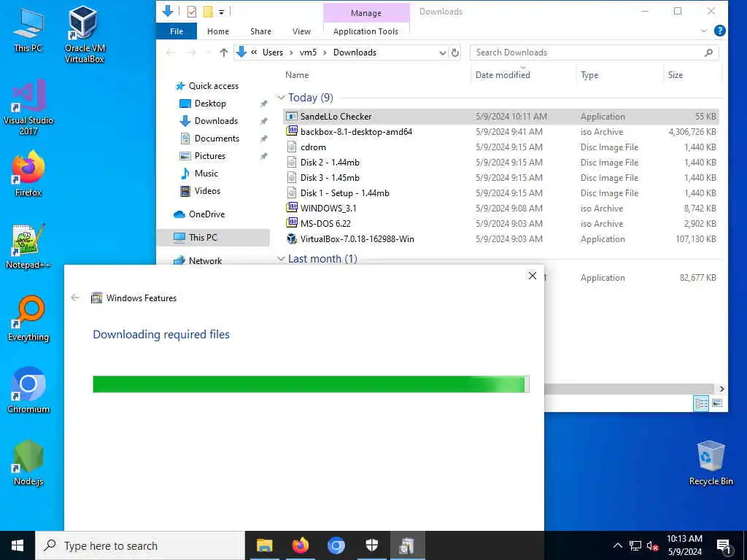Open muted volume tray icon
The image size is (747, 560).
(653, 545)
